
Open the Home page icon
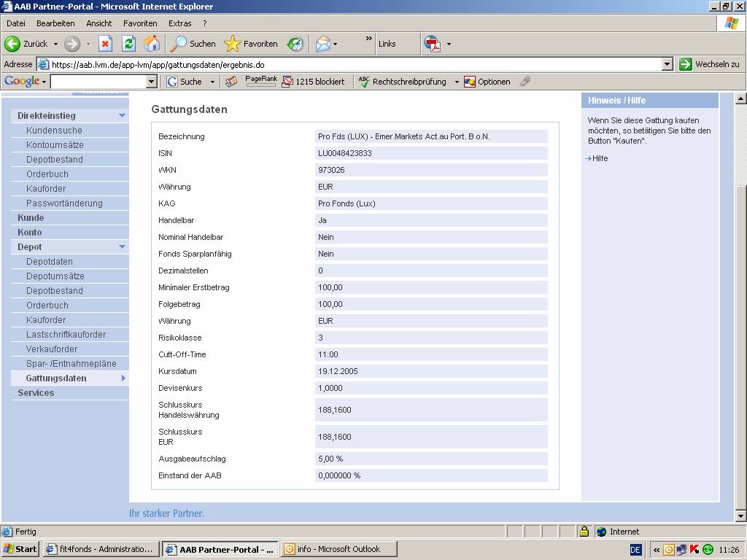152,44
